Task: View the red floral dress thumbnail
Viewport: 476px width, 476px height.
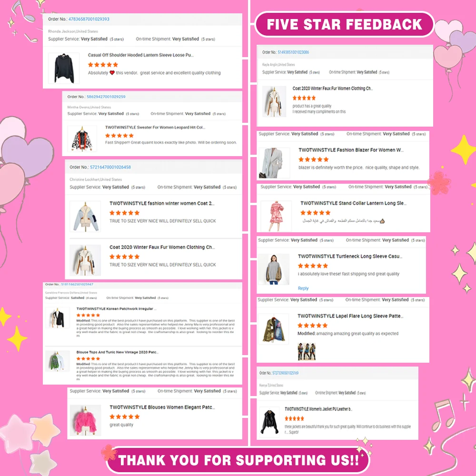Action: 275,215
